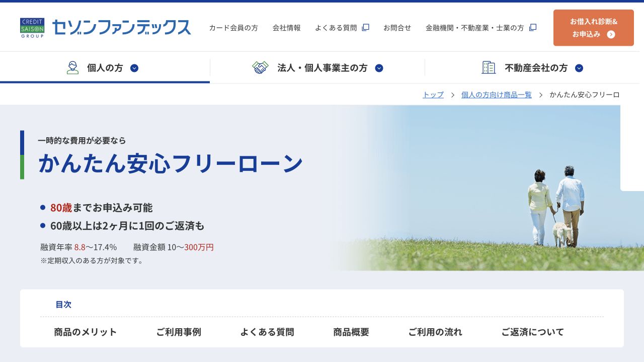Screen dimensions: 644x362
Task: Click the handshake icon for 法人・個人事業主の方
Action: coord(260,67)
